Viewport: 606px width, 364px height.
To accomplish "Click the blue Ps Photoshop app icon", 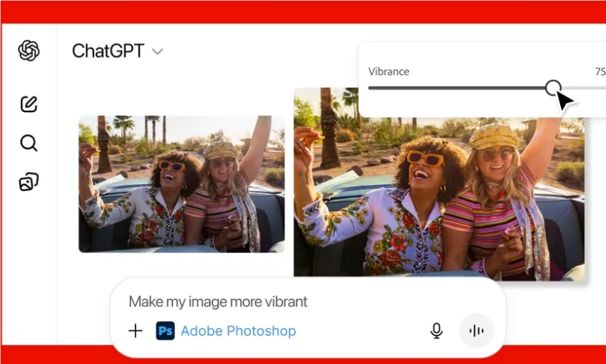I will point(165,331).
